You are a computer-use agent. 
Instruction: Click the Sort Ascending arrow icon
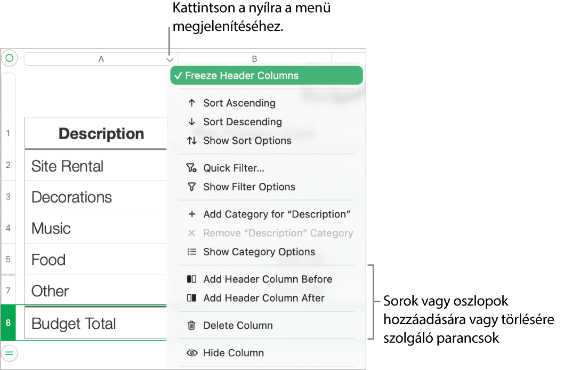192,103
